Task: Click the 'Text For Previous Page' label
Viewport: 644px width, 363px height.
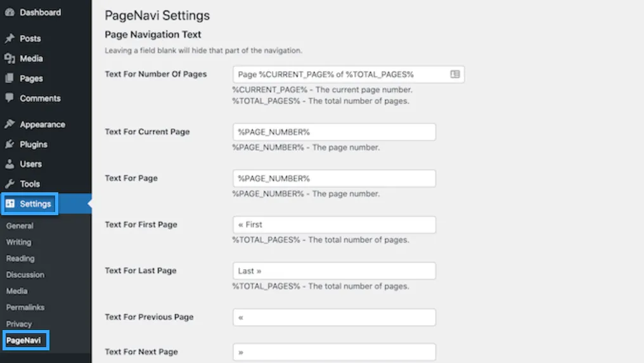Action: 149,317
